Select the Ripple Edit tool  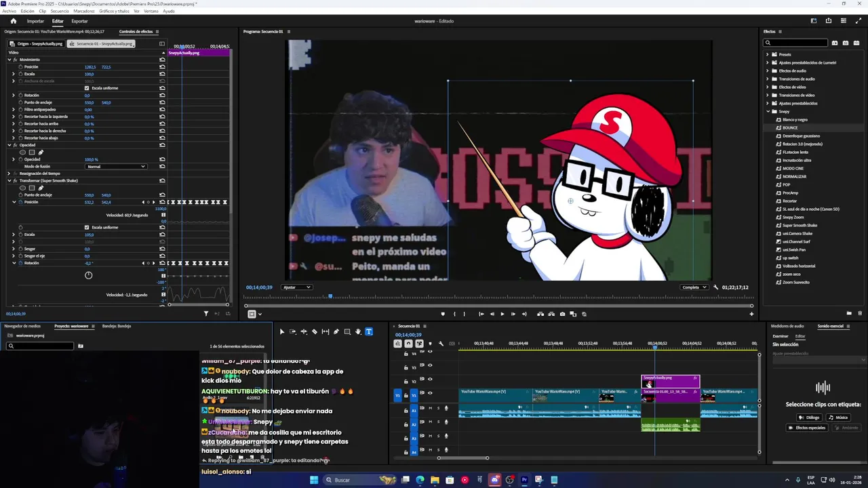tap(304, 331)
